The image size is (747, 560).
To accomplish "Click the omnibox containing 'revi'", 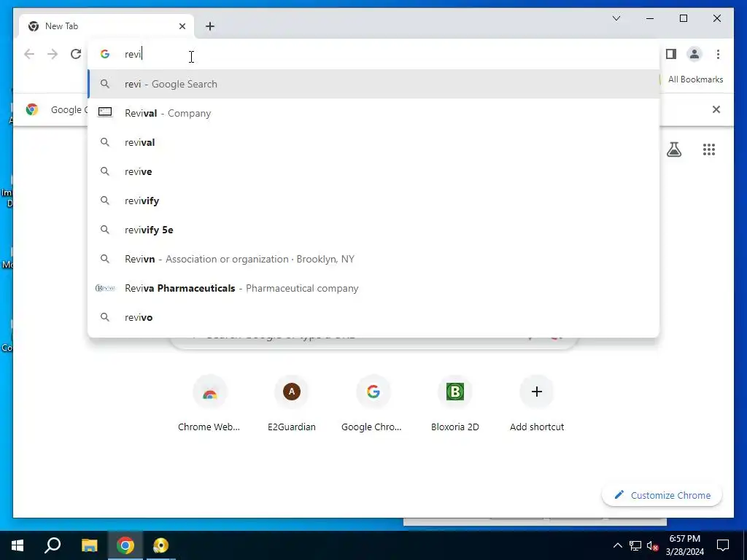I will (374, 54).
